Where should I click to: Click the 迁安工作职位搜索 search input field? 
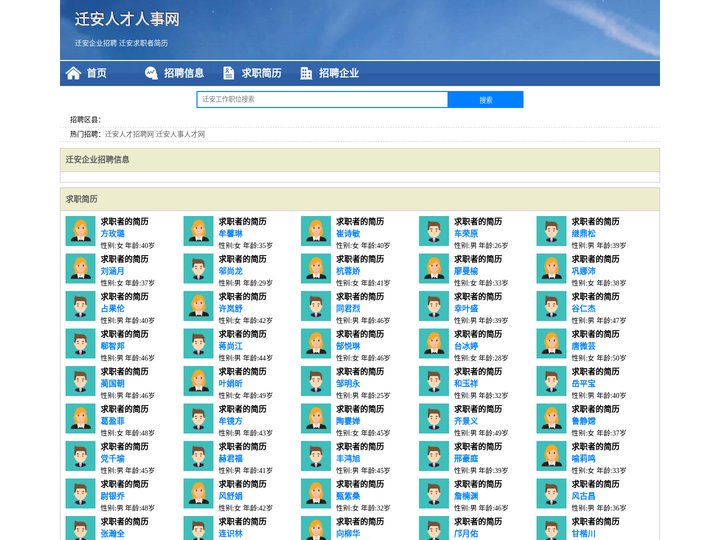pos(322,99)
